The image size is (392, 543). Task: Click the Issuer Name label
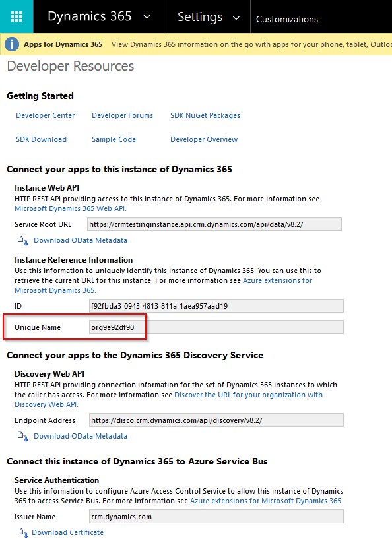click(34, 517)
